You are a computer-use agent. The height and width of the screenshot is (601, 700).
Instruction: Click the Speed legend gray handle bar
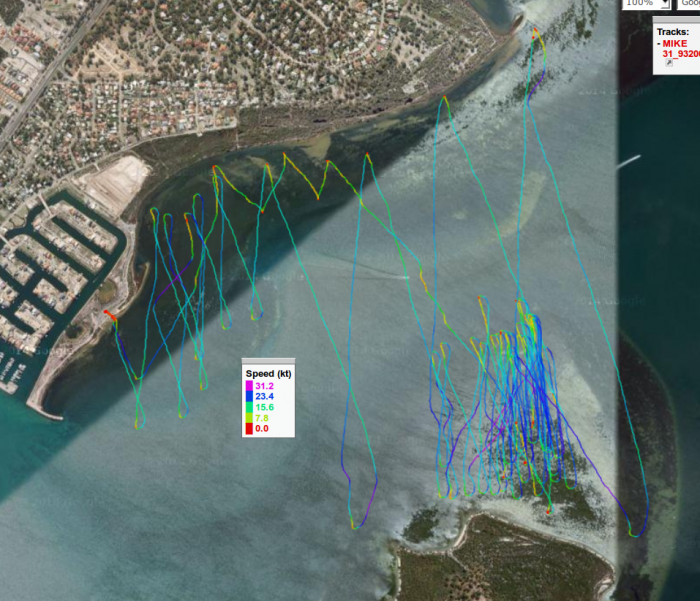point(268,361)
